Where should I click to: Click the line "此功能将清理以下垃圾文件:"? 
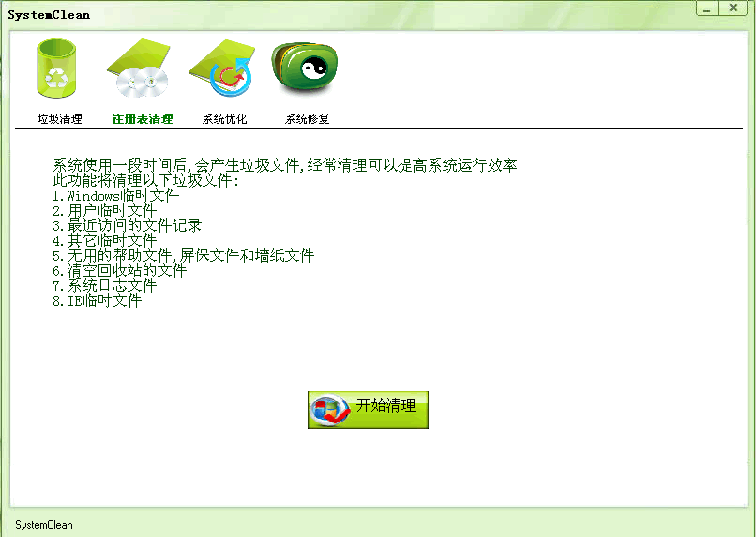click(x=146, y=180)
